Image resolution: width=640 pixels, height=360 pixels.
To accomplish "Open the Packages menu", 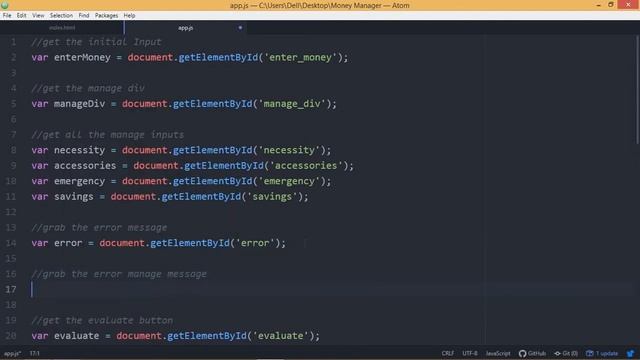I will [x=106, y=16].
